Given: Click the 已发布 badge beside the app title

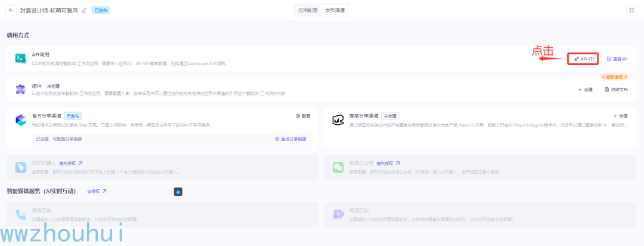Looking at the screenshot, I should pyautogui.click(x=101, y=10).
